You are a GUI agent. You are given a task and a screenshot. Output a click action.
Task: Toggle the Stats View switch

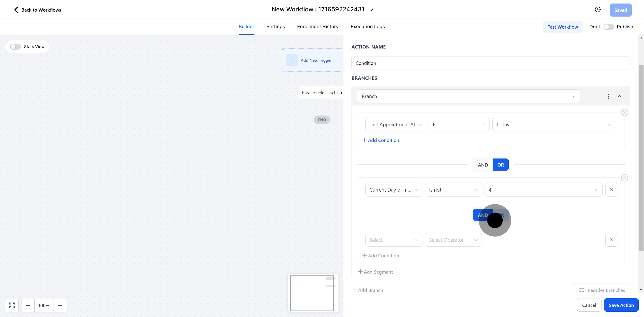pos(15,47)
